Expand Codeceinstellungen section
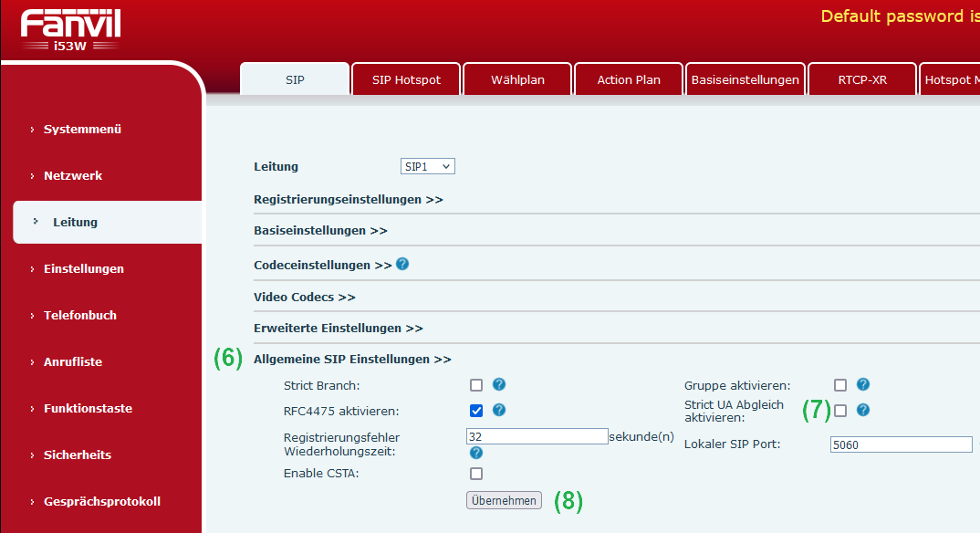 (x=322, y=265)
